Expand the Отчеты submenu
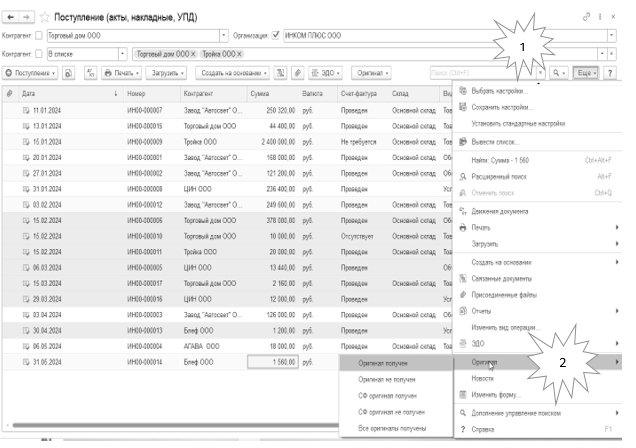The width and height of the screenshot is (636, 448). (537, 311)
